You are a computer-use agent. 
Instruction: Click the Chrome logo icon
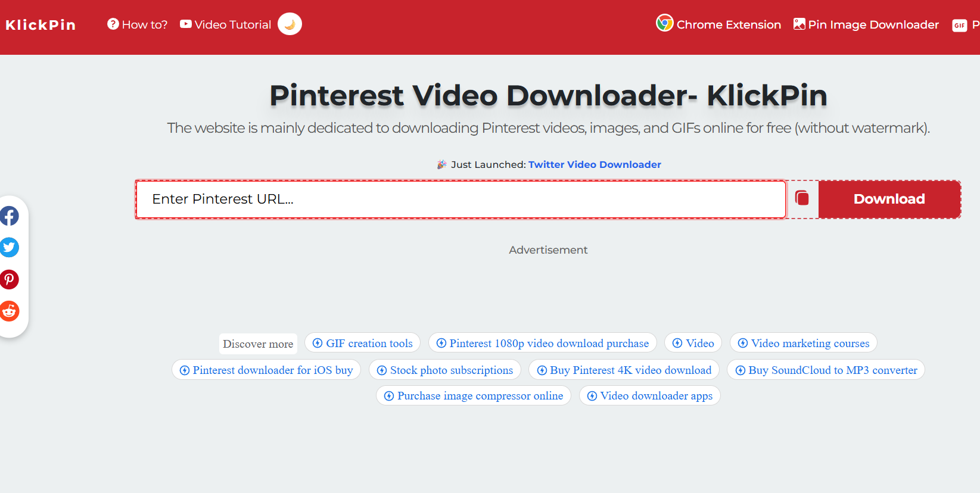click(x=664, y=23)
